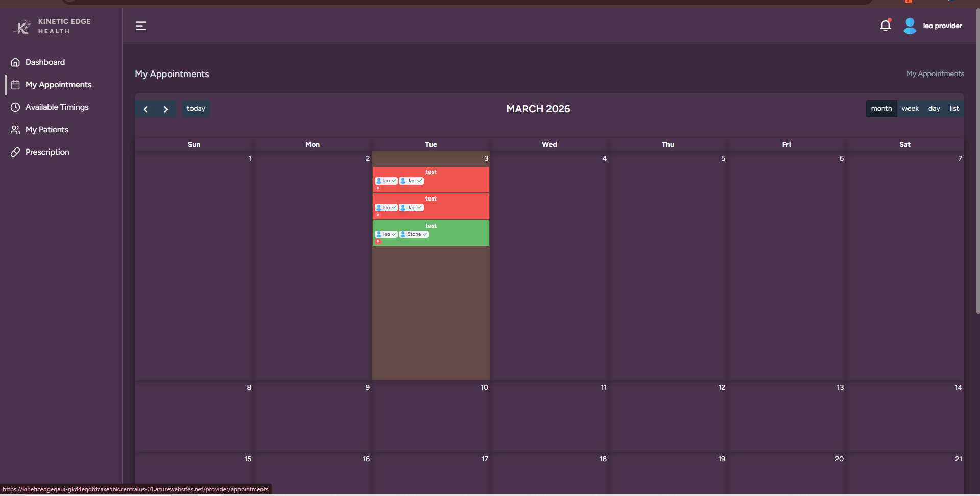Click the Kinetic Edge Health logo
The height and width of the screenshot is (496, 980).
52,26
